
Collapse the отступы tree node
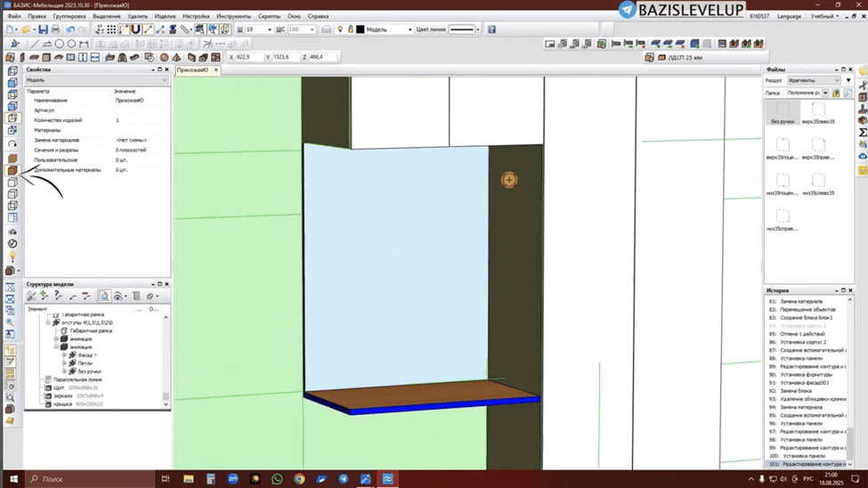[48, 322]
